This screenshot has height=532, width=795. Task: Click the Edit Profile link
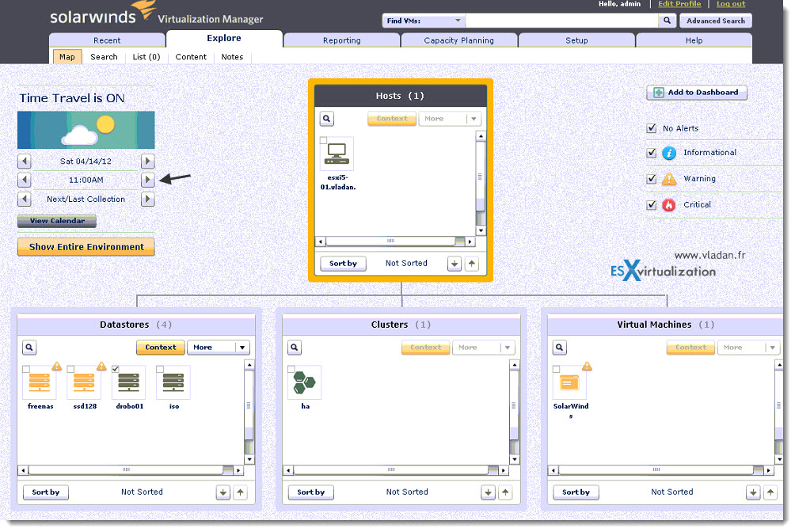coord(679,4)
